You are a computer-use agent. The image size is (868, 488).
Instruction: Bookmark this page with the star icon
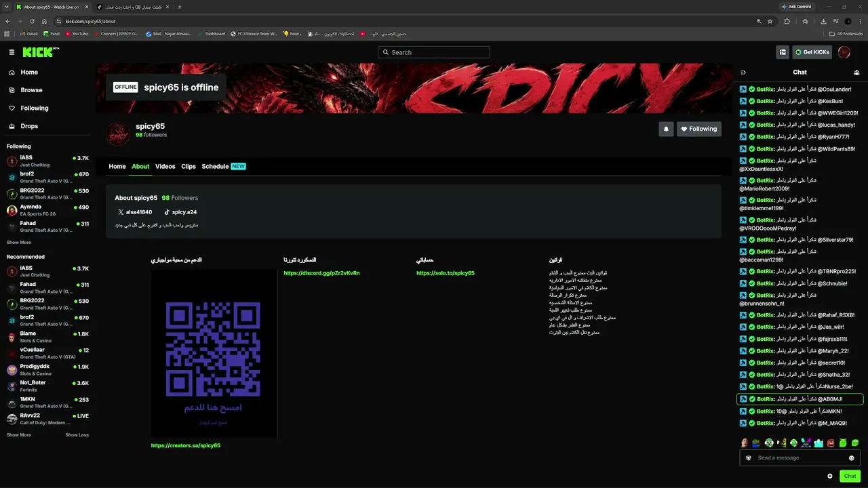(770, 21)
